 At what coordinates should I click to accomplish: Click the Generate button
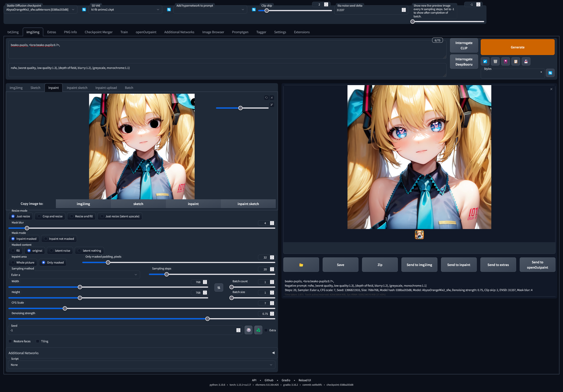tap(518, 47)
